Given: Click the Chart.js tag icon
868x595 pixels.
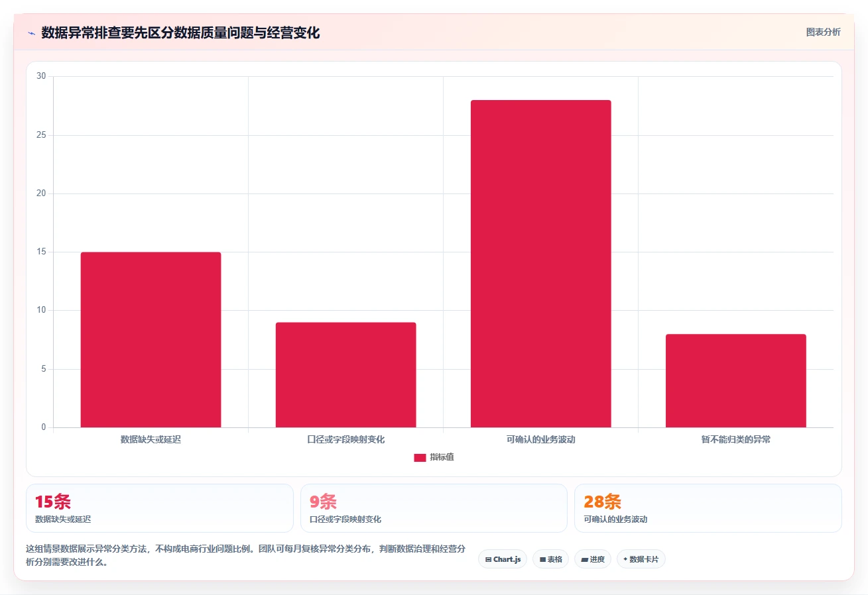Looking at the screenshot, I should point(488,560).
